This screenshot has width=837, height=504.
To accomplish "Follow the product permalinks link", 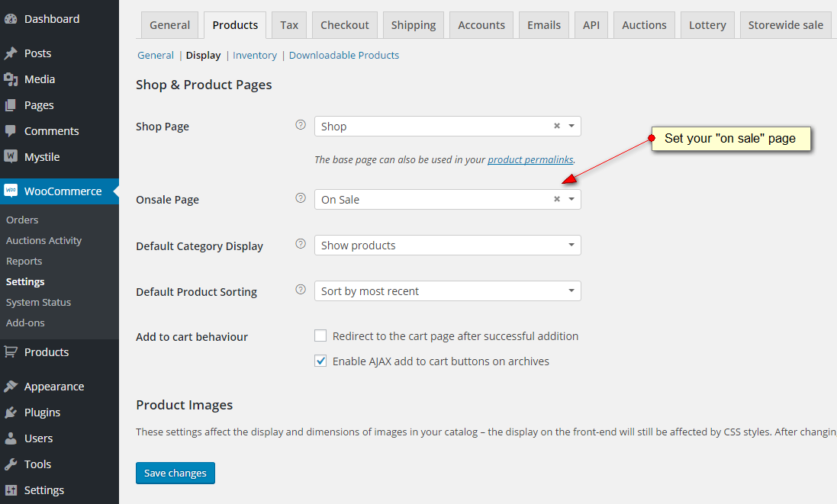I will click(530, 160).
